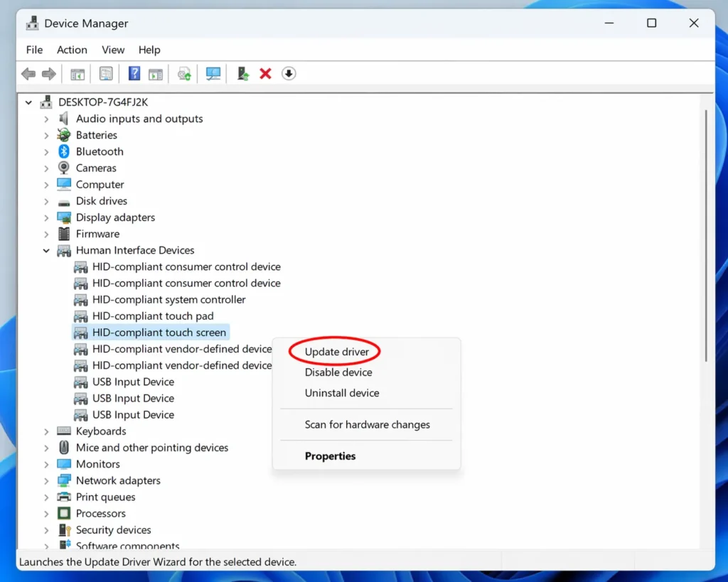Expand the Computer category arrow
This screenshot has width=728, height=582.
tap(46, 185)
